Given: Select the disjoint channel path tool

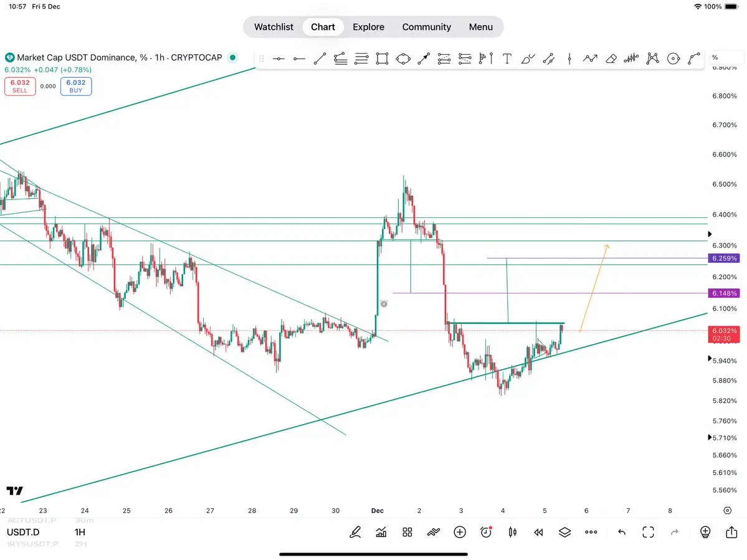Looking at the screenshot, I should (549, 59).
